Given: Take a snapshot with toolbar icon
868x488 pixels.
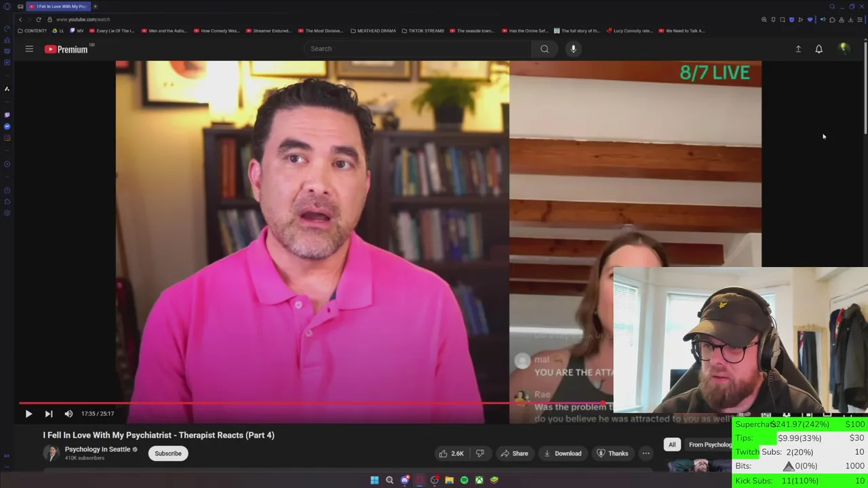Looking at the screenshot, I should click(783, 20).
